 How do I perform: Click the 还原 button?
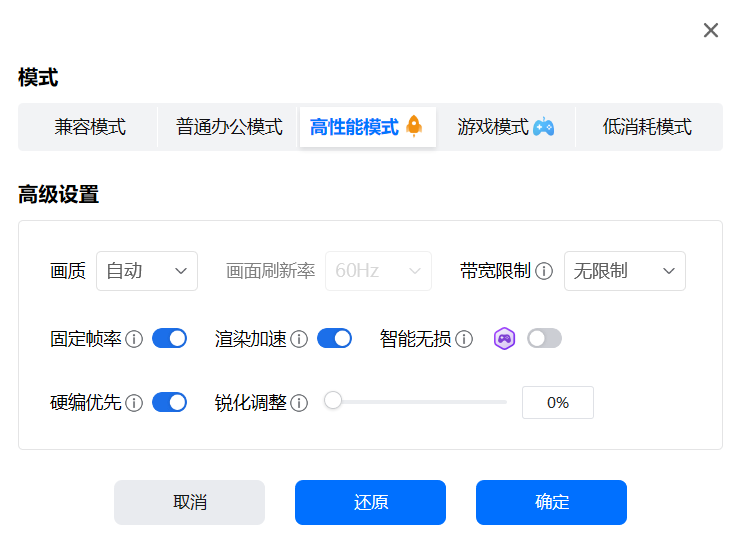[x=370, y=502]
